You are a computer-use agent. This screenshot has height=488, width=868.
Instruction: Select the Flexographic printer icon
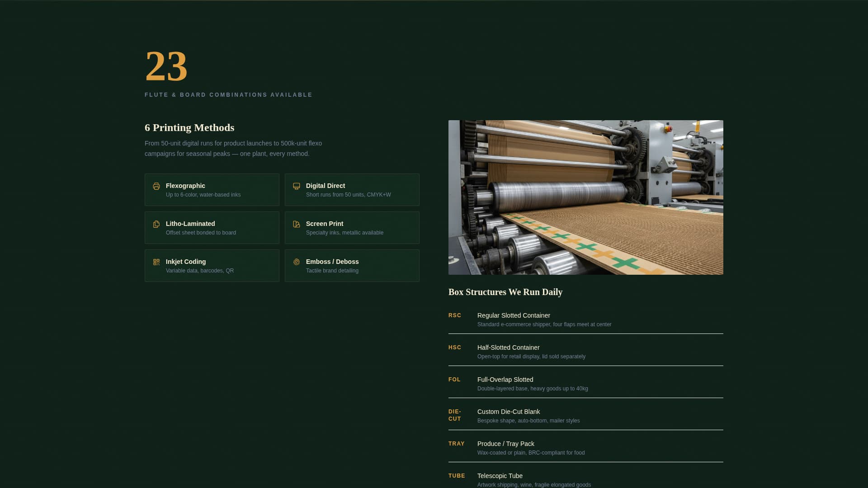[x=156, y=186]
